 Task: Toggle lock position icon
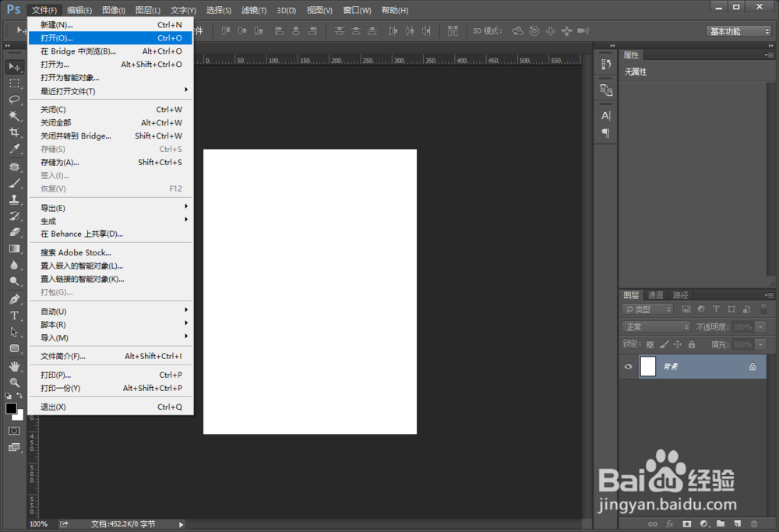678,344
